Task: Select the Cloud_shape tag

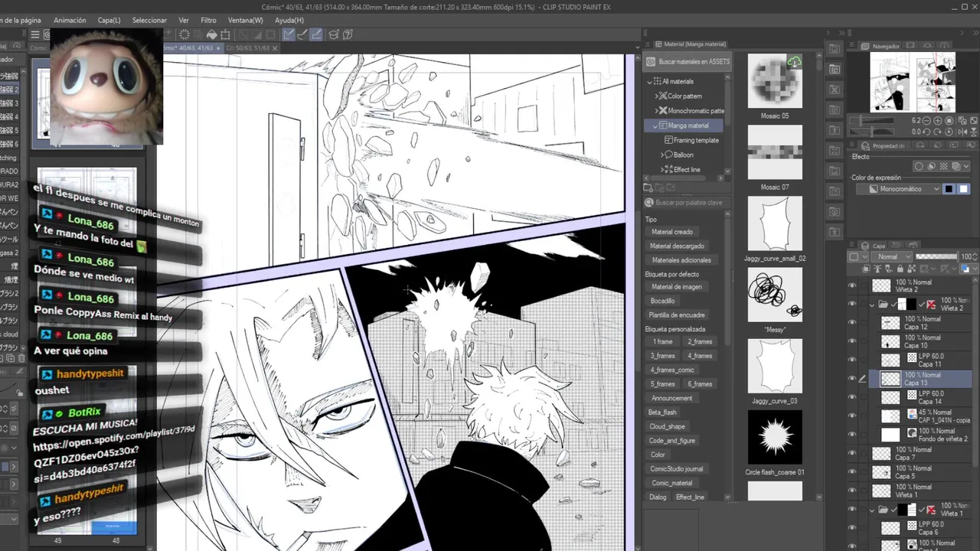Action: 667,426
